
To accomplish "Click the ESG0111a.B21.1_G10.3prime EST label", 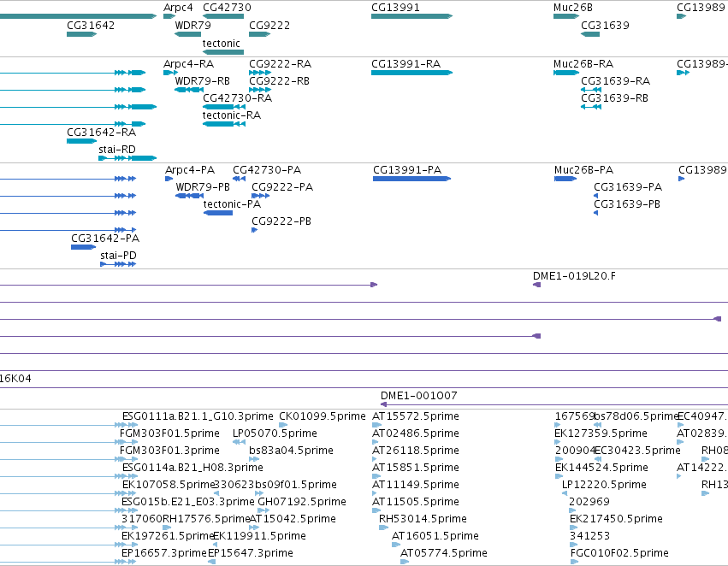I will (198, 416).
